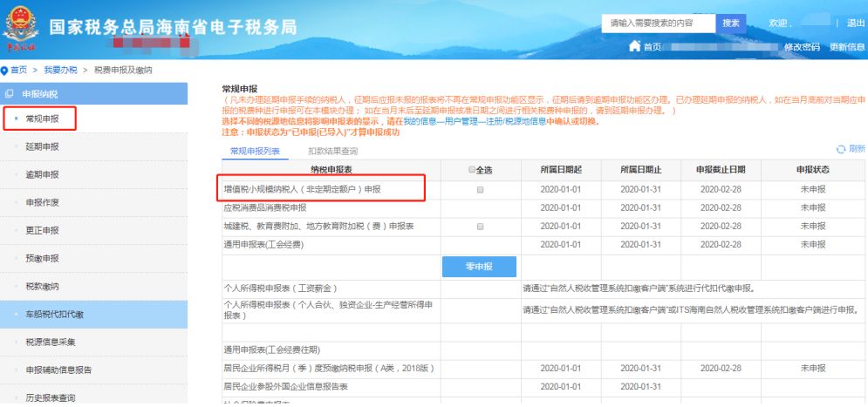Tick the 全选 select-all checkbox
The width and height of the screenshot is (868, 407).
pos(471,170)
